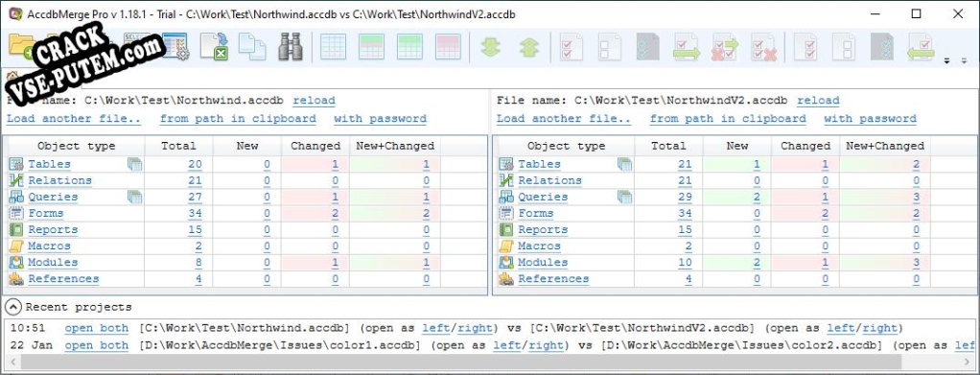Collapse the Recent projects section
The height and width of the screenshot is (375, 980).
pyautogui.click(x=13, y=307)
